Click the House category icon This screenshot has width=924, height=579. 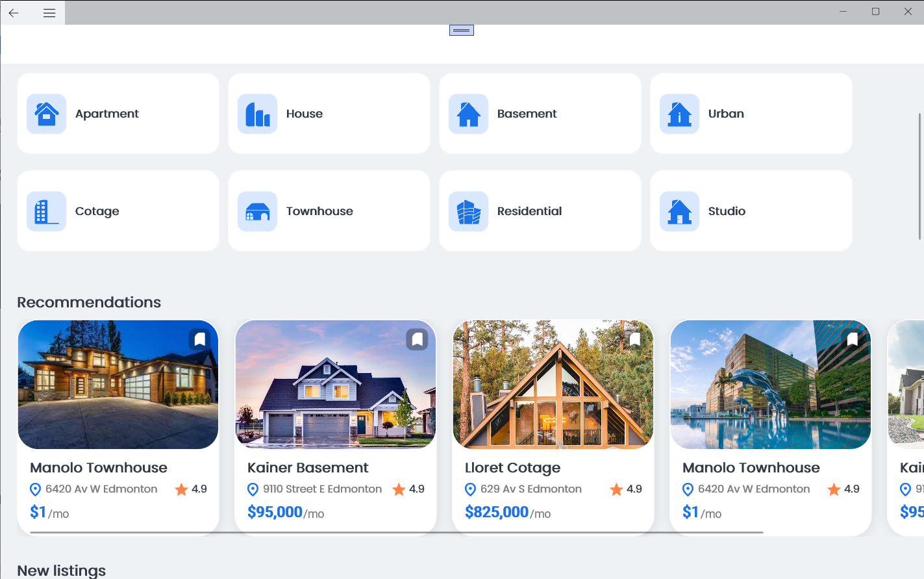(257, 114)
